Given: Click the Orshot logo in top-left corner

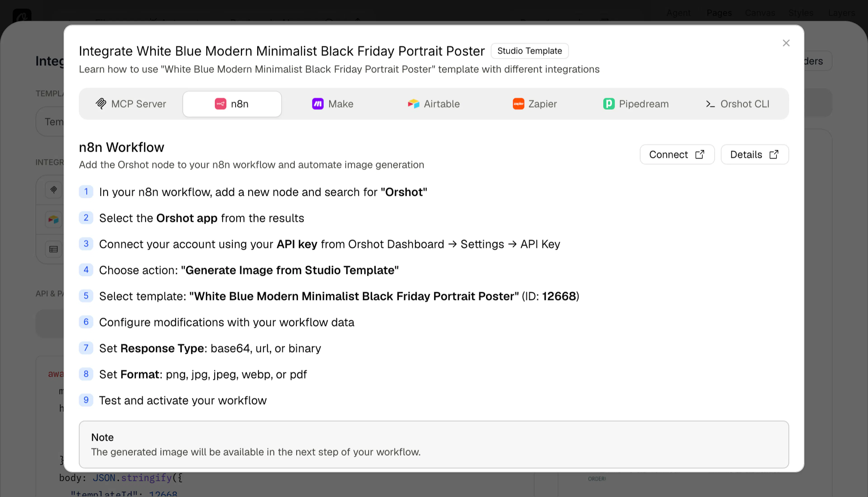Looking at the screenshot, I should [x=22, y=16].
